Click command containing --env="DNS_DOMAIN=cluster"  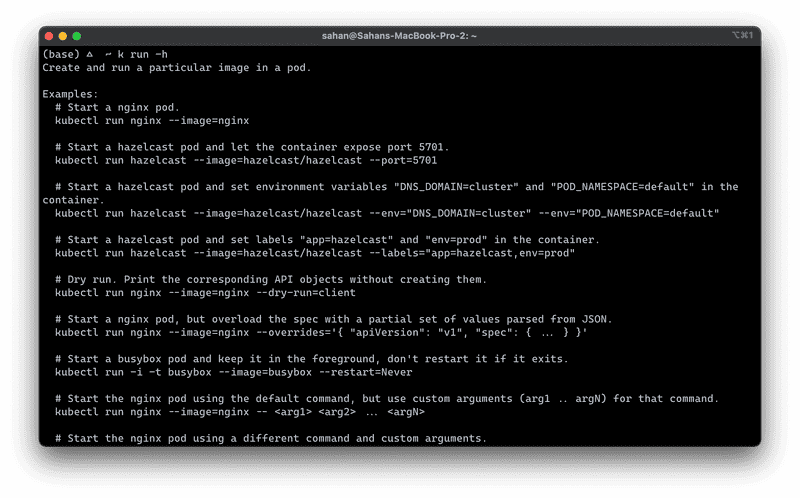[x=387, y=213]
